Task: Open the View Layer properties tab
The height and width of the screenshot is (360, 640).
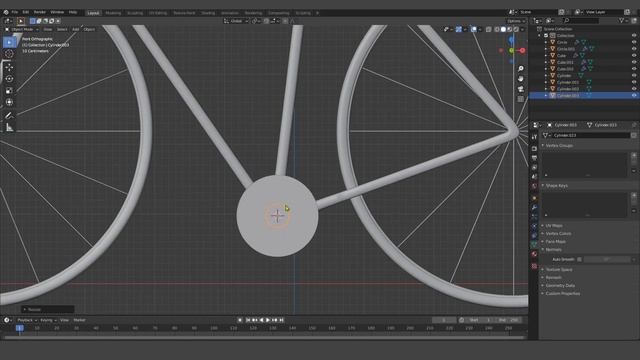Action: [534, 167]
